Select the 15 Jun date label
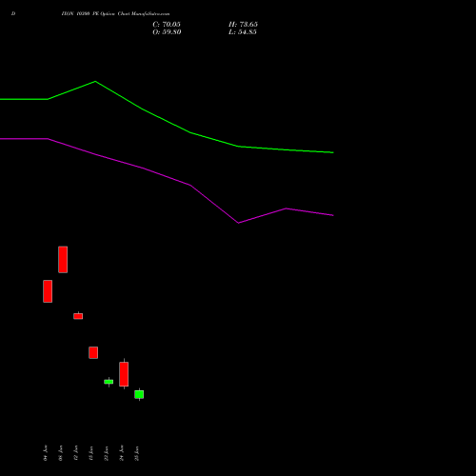This screenshot has height=476, width=476. click(91, 453)
